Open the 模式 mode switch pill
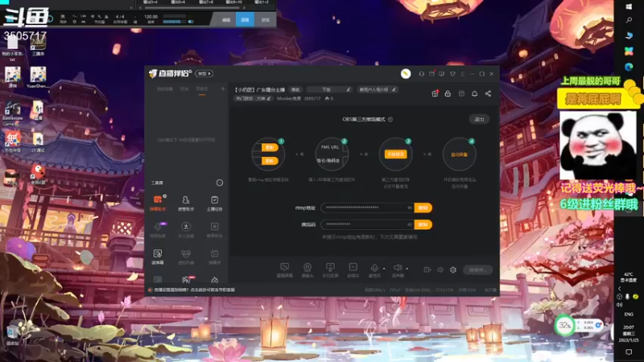The height and width of the screenshot is (362, 644). 204,73
